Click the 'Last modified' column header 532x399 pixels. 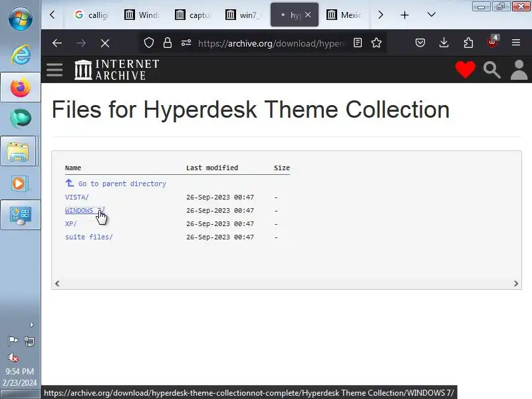[x=212, y=168]
